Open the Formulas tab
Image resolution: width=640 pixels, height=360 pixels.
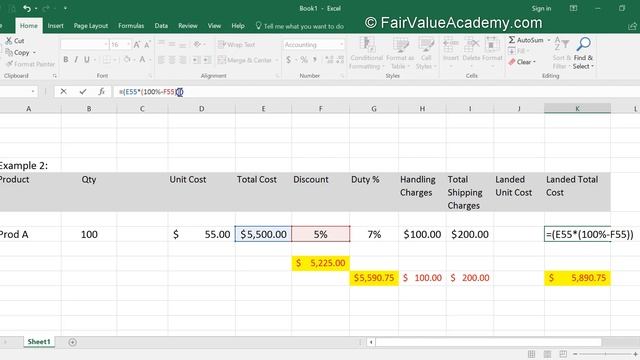tap(131, 26)
